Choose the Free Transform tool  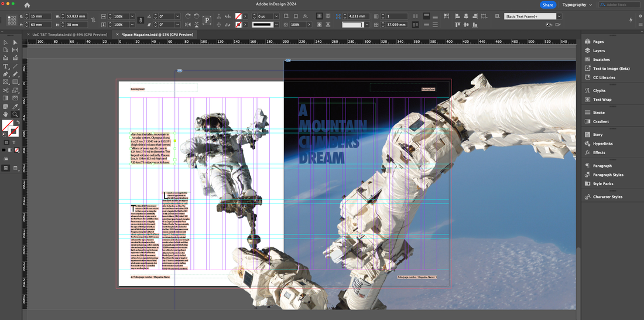point(15,90)
